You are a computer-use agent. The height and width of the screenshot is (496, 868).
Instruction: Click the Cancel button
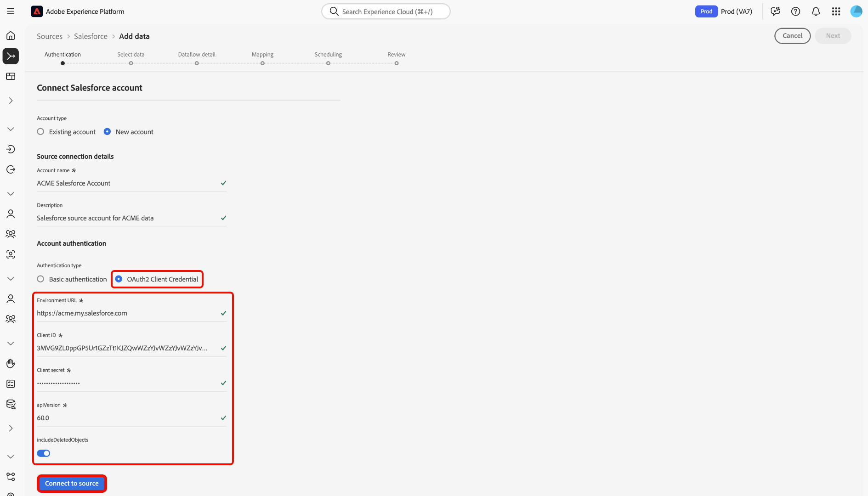pyautogui.click(x=793, y=36)
